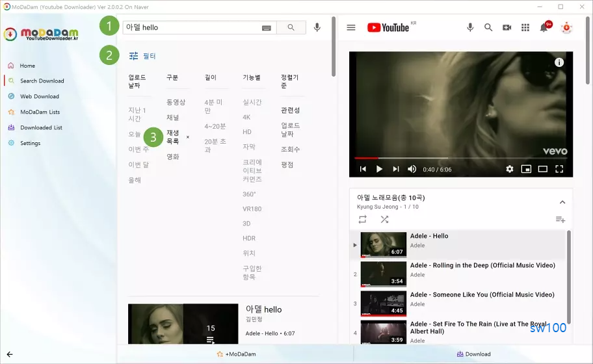Enable miniplayer mode
593x364 pixels.
[526, 169]
